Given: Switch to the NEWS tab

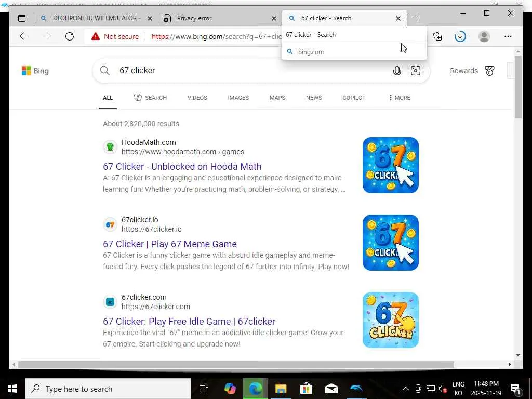Looking at the screenshot, I should 314,98.
